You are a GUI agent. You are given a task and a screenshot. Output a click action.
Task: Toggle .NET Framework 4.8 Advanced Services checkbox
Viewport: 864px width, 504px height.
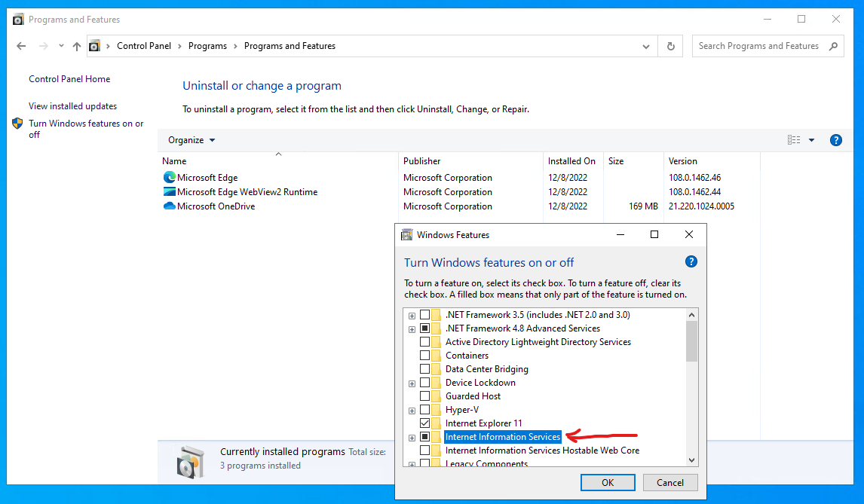[x=424, y=328]
